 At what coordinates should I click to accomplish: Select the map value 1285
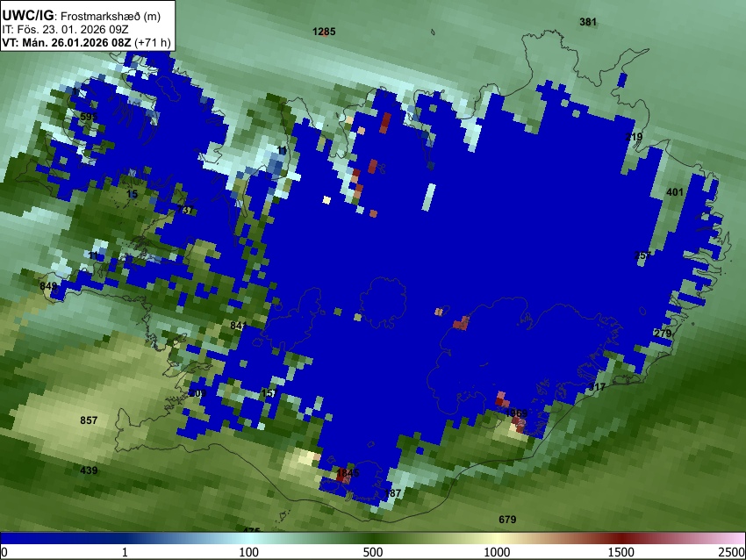click(324, 32)
